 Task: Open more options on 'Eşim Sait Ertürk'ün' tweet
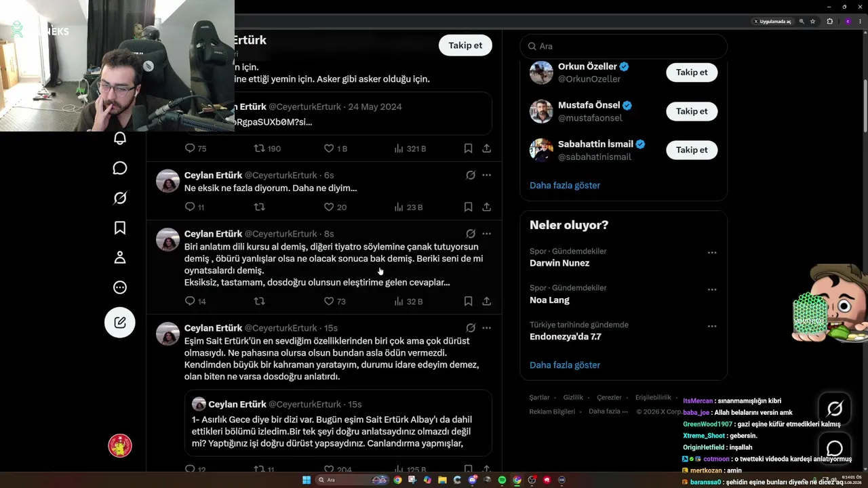tap(486, 327)
